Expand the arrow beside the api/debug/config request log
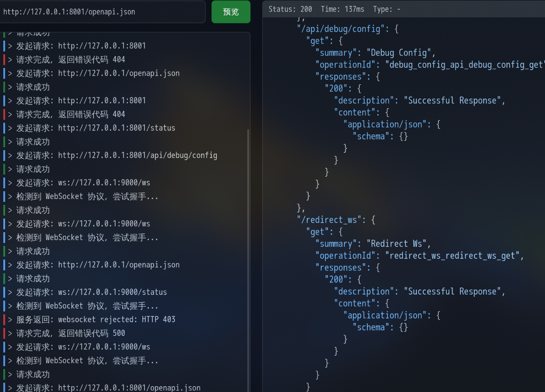Viewport: 545px width, 392px height. click(x=10, y=155)
